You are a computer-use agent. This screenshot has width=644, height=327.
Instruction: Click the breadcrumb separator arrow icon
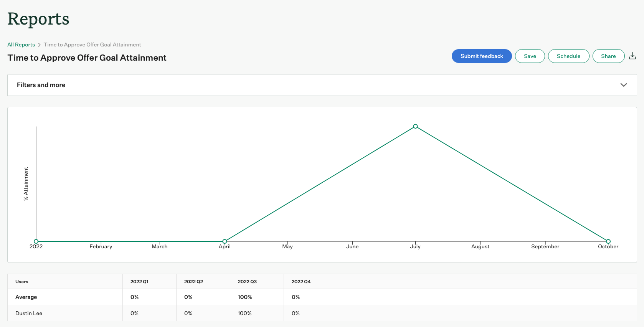(x=39, y=45)
